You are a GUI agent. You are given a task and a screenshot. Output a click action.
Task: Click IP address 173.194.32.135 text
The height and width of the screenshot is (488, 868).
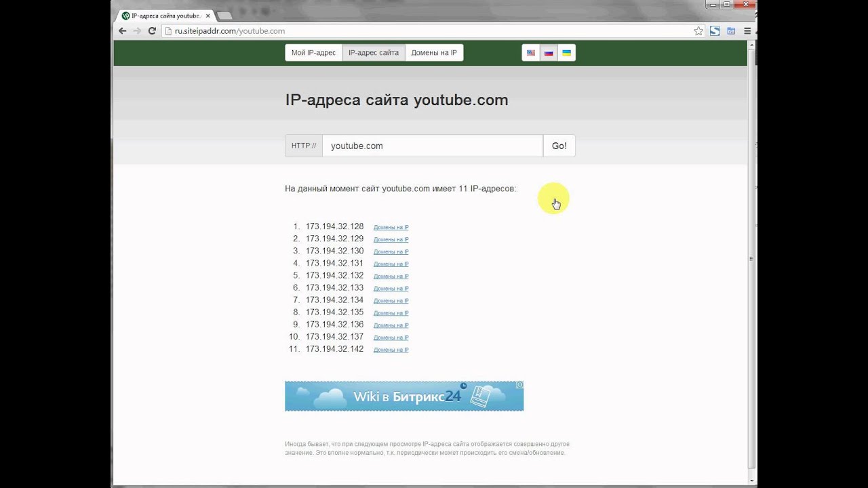[x=334, y=312]
